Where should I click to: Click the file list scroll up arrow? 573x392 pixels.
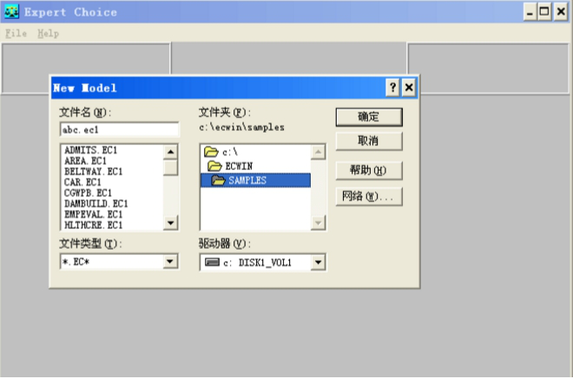[x=171, y=152]
